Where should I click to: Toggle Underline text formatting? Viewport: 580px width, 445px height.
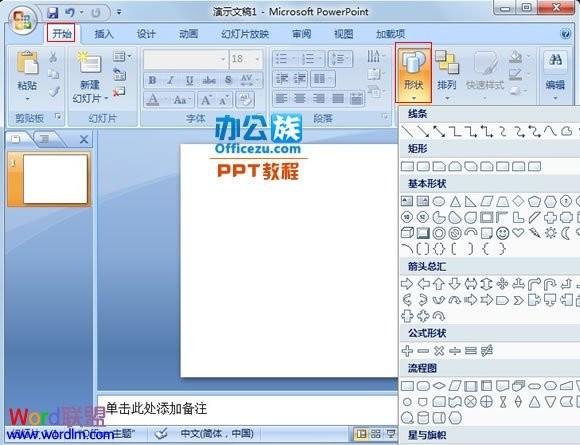pos(189,80)
